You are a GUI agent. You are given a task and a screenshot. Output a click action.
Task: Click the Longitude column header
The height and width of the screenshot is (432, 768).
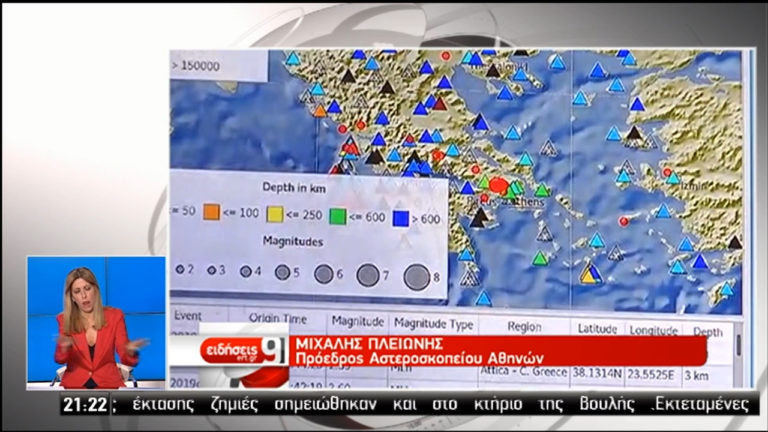(x=653, y=331)
